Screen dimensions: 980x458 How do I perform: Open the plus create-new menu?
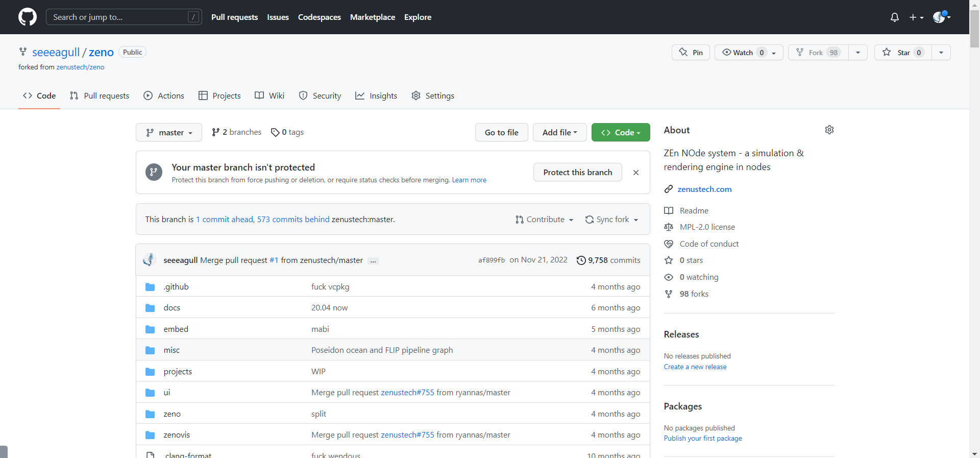916,17
